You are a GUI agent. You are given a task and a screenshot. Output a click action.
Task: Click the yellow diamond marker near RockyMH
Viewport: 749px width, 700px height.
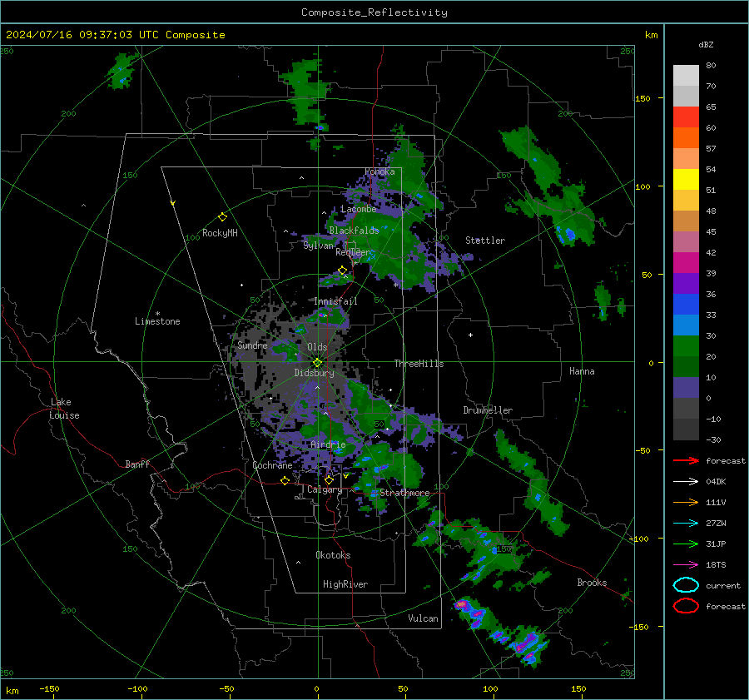click(222, 217)
